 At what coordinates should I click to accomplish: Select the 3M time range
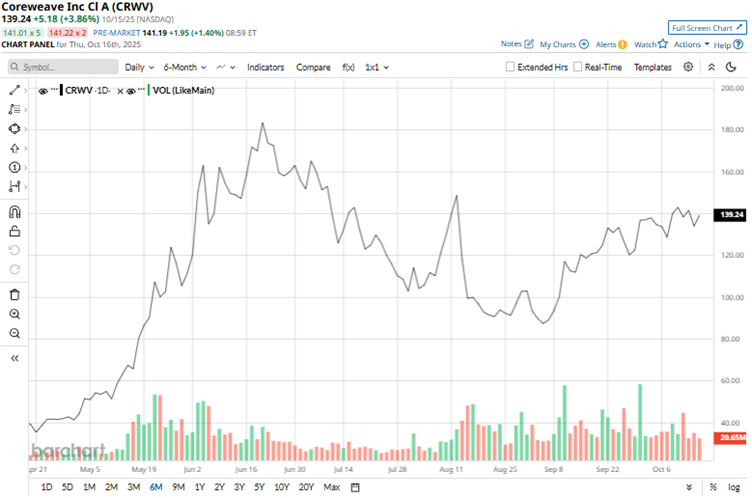click(134, 487)
